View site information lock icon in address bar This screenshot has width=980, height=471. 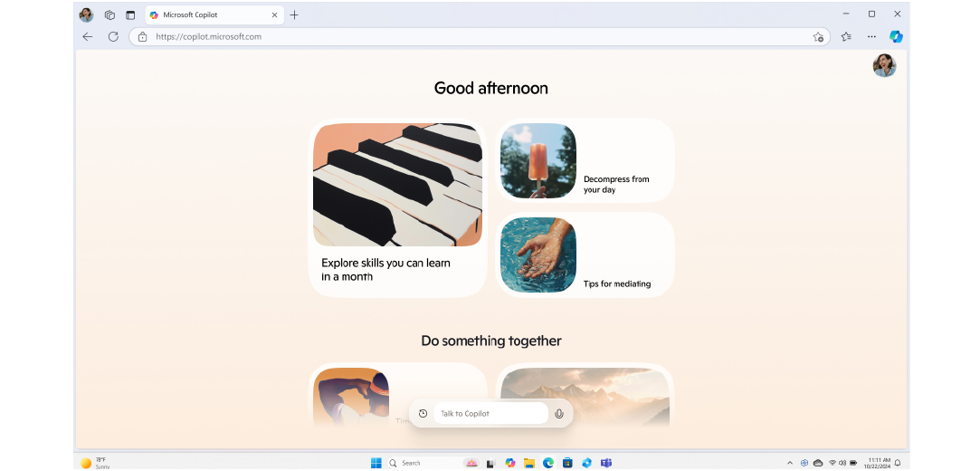[x=143, y=37]
